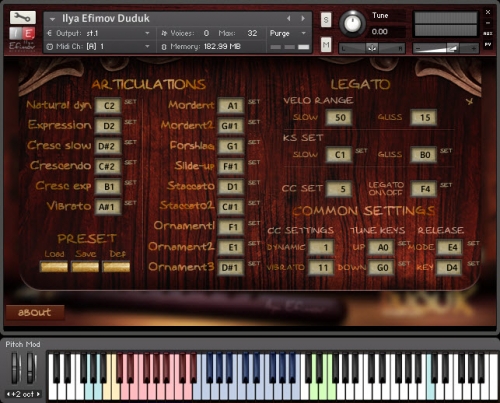Open instrument edit mode via wrench icon
Viewport: 500px width, 403px height.
point(23,18)
